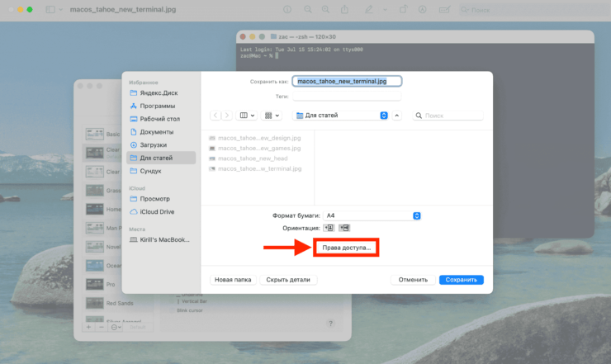This screenshot has width=611, height=364.
Task: Open Яндекс.Диск in the sidebar
Action: pos(157,93)
